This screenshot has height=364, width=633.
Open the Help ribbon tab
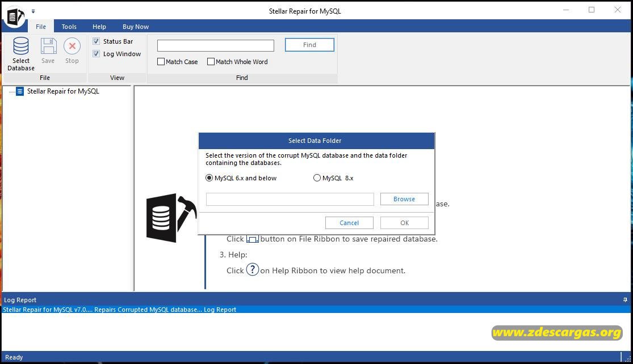tap(99, 27)
